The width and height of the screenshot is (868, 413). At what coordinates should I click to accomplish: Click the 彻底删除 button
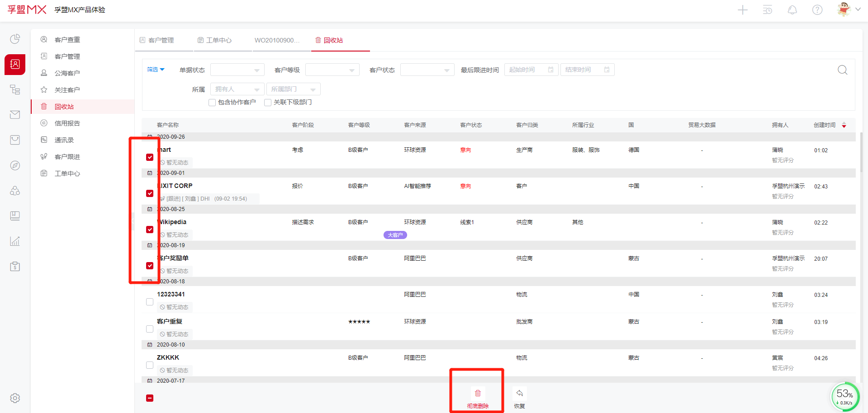point(478,397)
